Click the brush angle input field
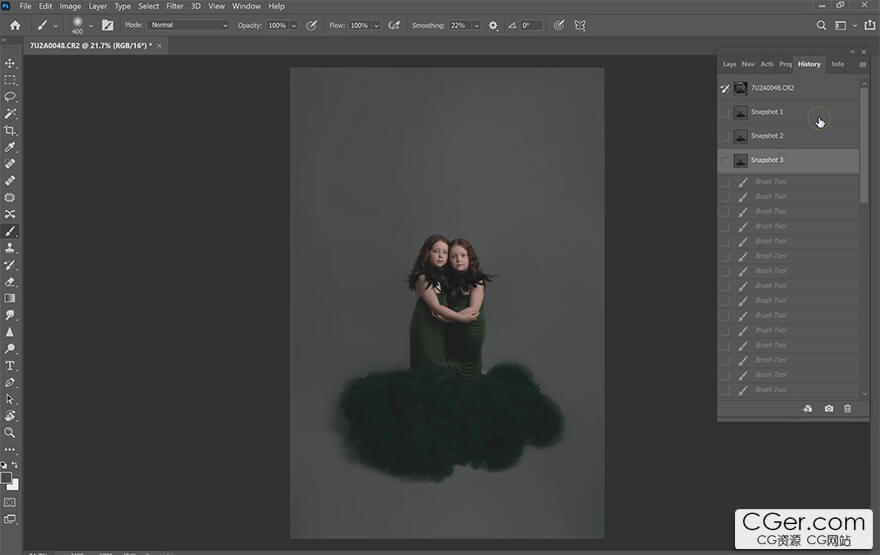 tap(531, 25)
